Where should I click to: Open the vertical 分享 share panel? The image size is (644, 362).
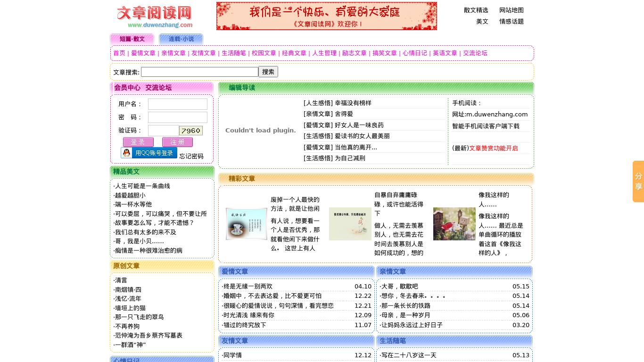click(x=638, y=181)
